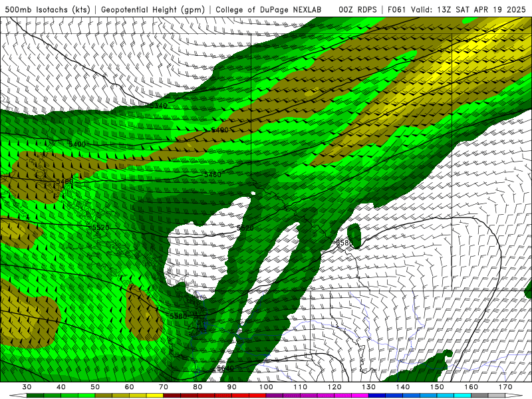Click the '00Z RDPS' model run label
Image resolution: width=532 pixels, height=399 pixels.
(x=358, y=9)
